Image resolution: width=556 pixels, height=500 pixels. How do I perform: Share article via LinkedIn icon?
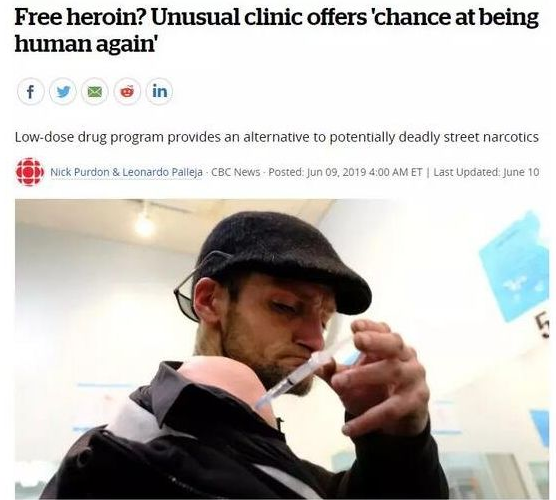click(160, 91)
